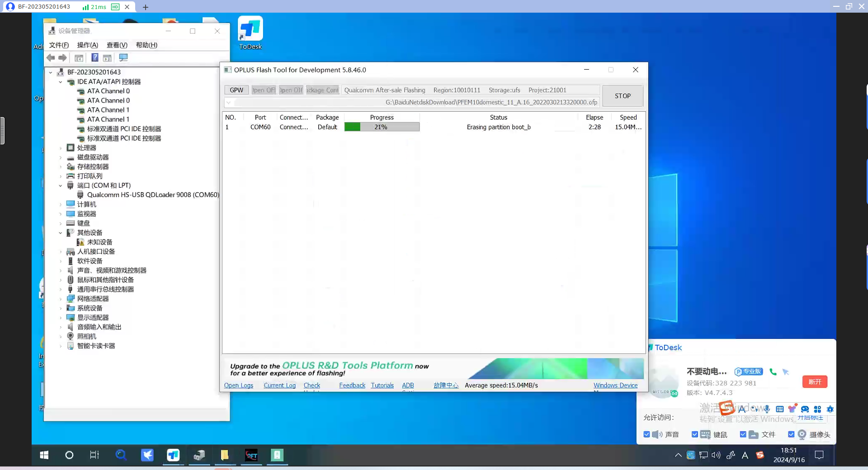This screenshot has height=470, width=868.
Task: Click the ToDesk icon on the taskbar
Action: pos(173,455)
